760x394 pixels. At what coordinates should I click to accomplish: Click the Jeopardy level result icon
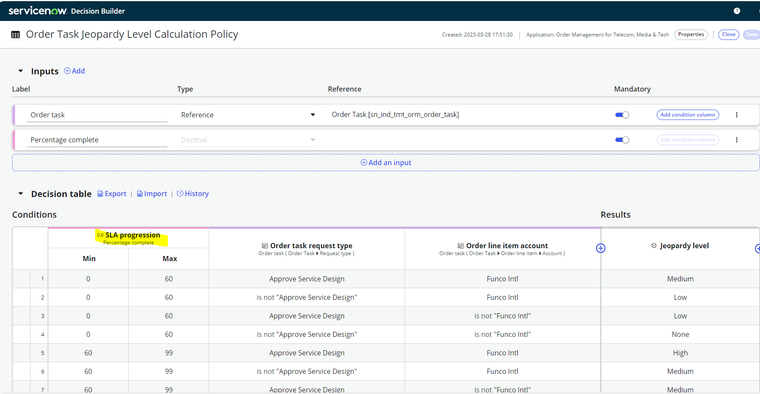tap(653, 246)
